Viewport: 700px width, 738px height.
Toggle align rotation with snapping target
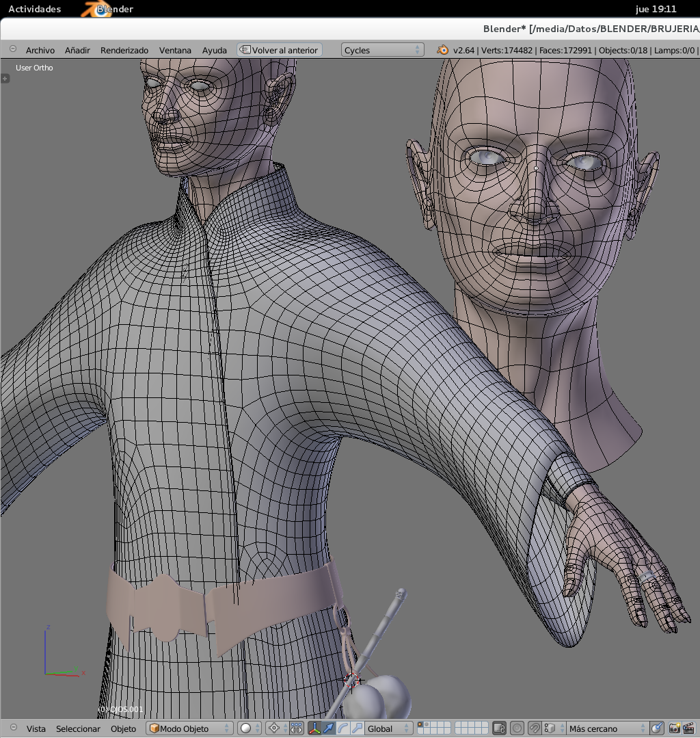coord(657,728)
